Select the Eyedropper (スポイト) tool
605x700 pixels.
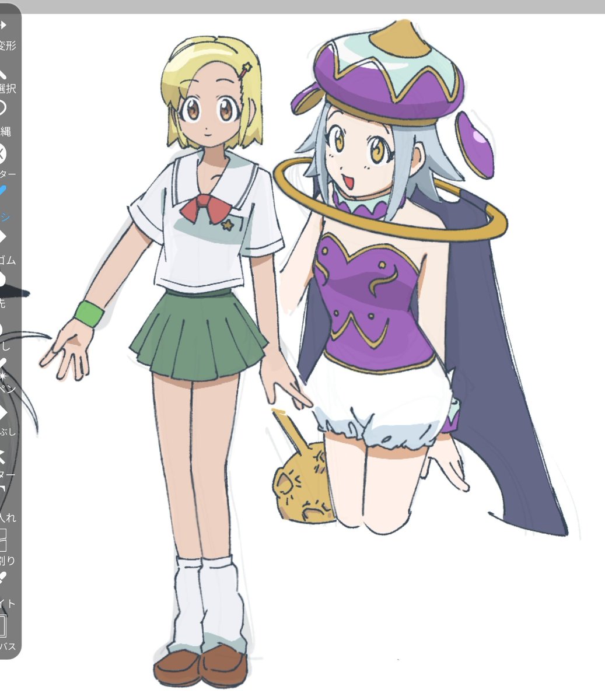pos(7,590)
